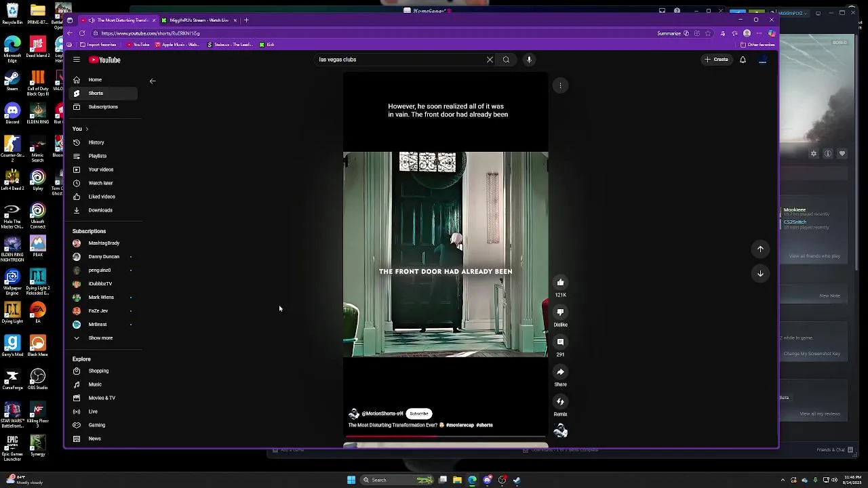
Task: Go back in browser history
Action: pos(69,33)
